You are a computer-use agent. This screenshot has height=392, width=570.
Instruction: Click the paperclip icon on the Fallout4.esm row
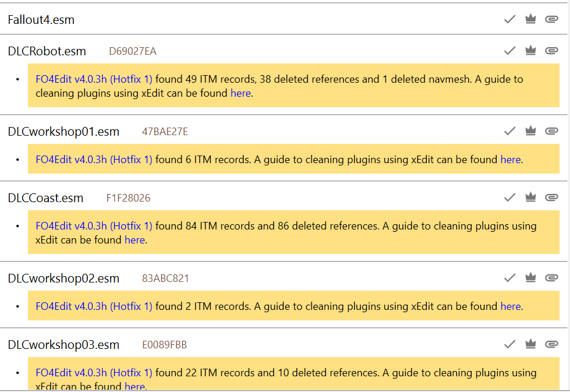tap(551, 19)
